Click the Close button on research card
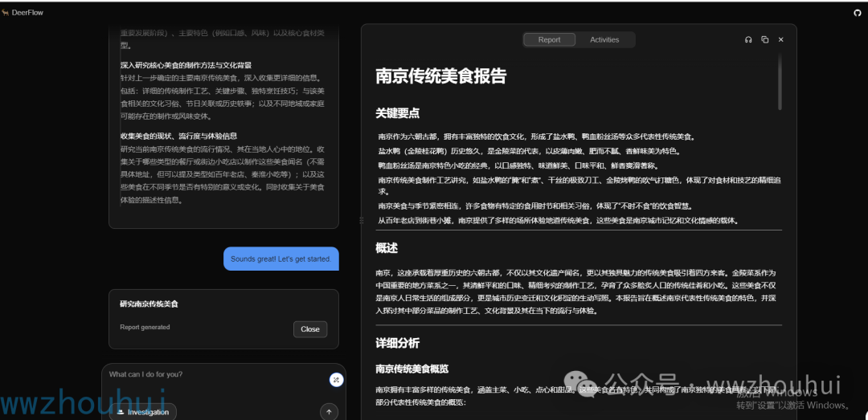 (x=310, y=329)
